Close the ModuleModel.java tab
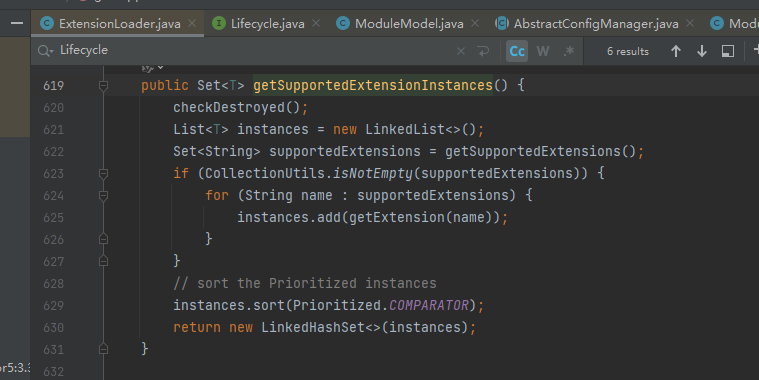The width and height of the screenshot is (759, 380). 475,23
